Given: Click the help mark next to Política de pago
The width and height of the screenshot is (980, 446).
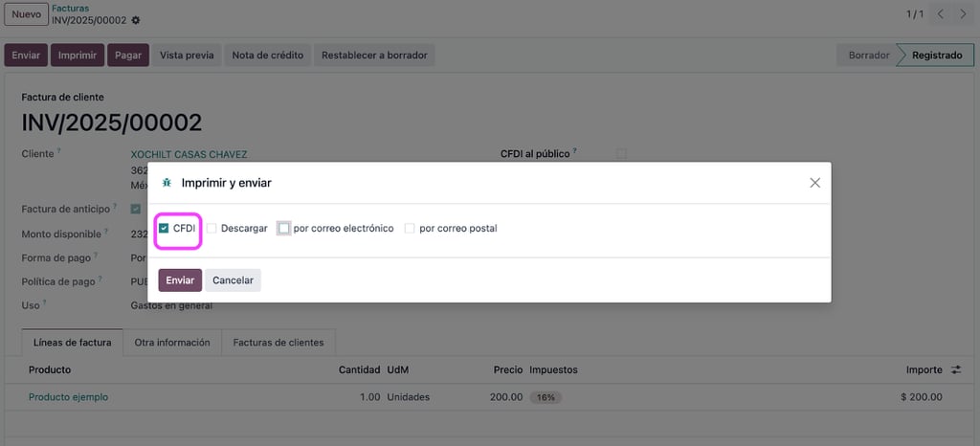Looking at the screenshot, I should (x=100, y=279).
